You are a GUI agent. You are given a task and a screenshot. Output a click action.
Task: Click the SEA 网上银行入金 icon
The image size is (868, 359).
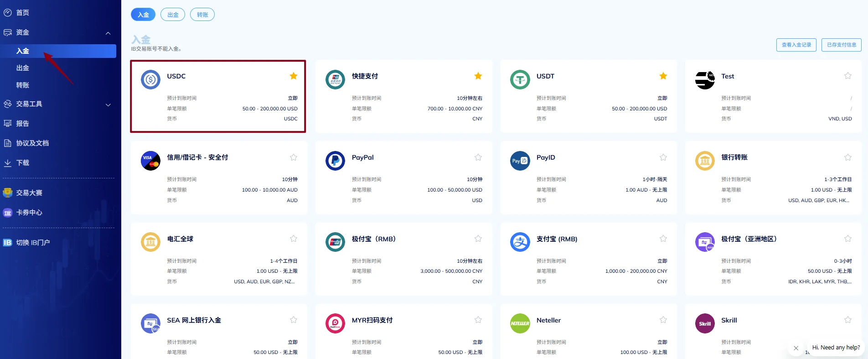click(x=150, y=323)
